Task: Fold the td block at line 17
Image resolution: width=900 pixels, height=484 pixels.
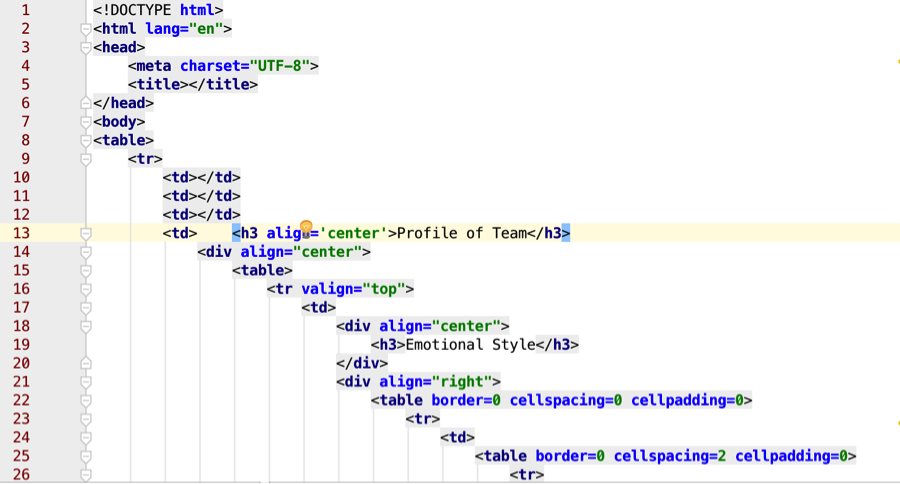Action: (86, 308)
